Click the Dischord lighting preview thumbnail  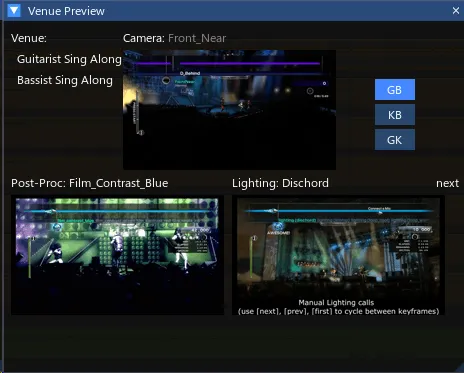tap(338, 255)
